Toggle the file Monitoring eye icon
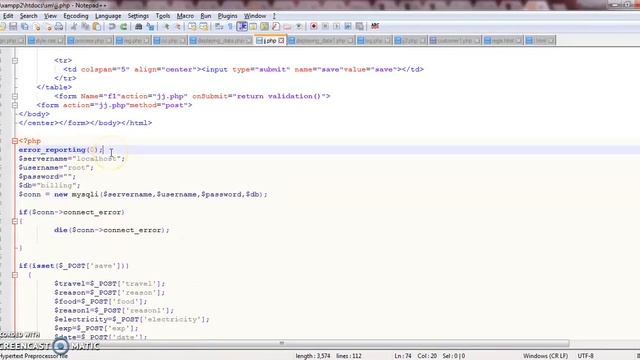640x360 pixels. click(x=299, y=27)
